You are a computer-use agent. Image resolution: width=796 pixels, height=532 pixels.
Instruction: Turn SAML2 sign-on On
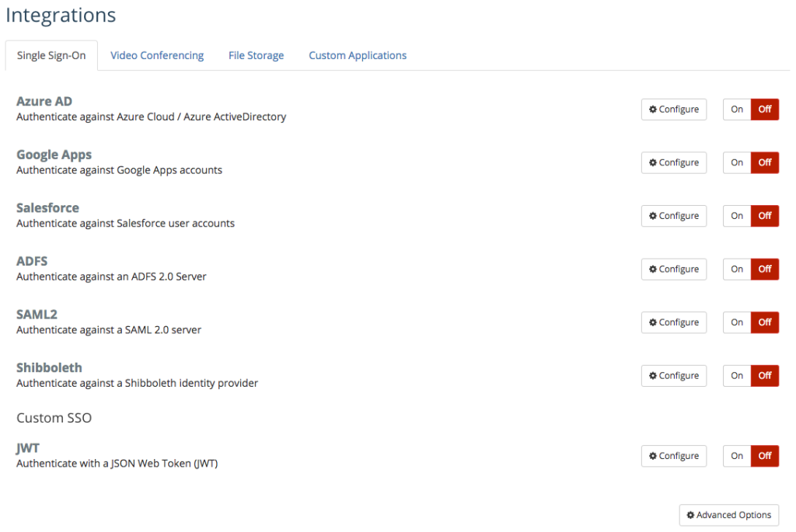737,322
